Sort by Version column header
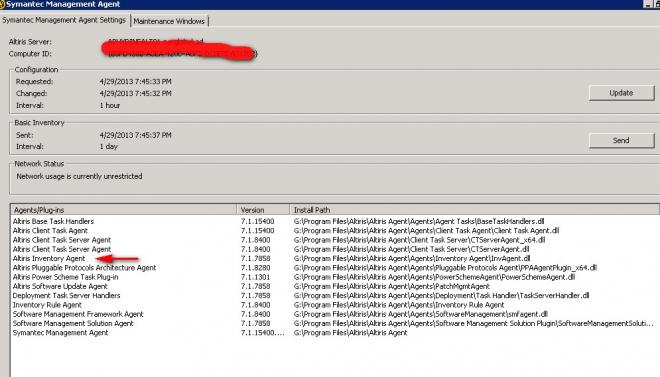660x377 pixels. pos(263,210)
